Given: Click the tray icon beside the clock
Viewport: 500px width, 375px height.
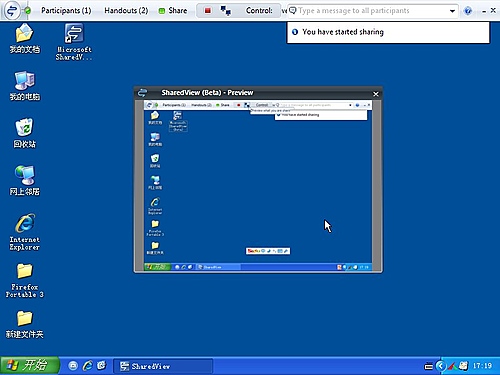Looking at the screenshot, I should 463,366.
